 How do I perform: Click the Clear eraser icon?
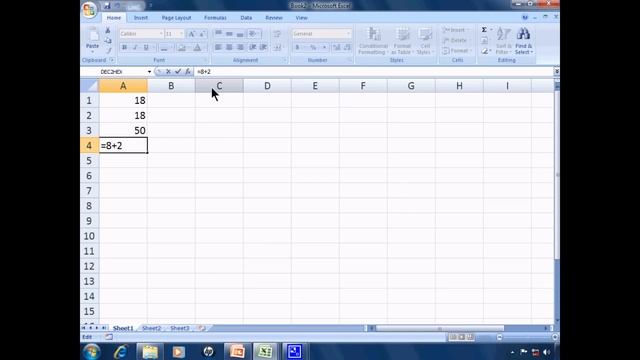click(x=484, y=51)
